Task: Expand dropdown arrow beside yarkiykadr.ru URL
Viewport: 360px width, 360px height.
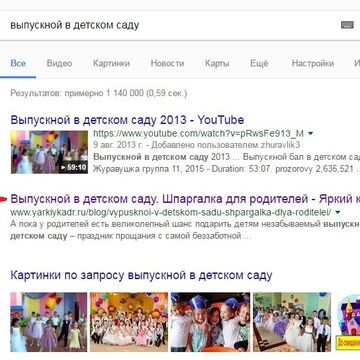Action: [338, 212]
